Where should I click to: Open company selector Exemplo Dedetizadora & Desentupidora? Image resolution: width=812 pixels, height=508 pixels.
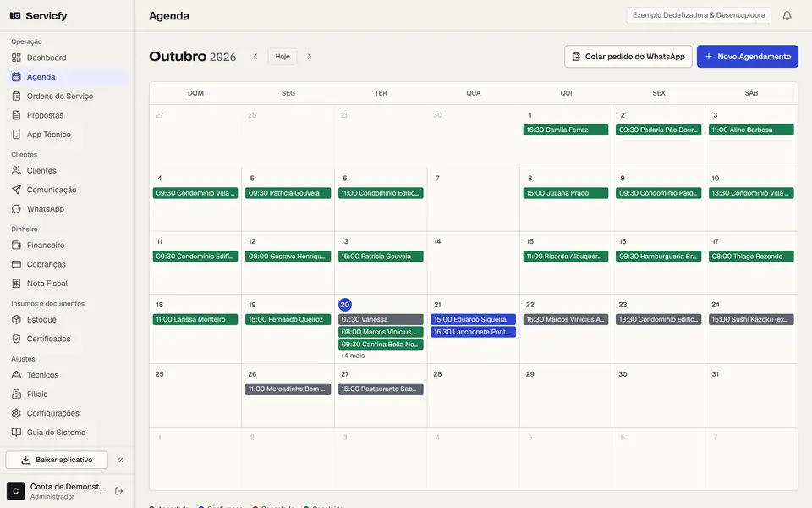coord(699,15)
